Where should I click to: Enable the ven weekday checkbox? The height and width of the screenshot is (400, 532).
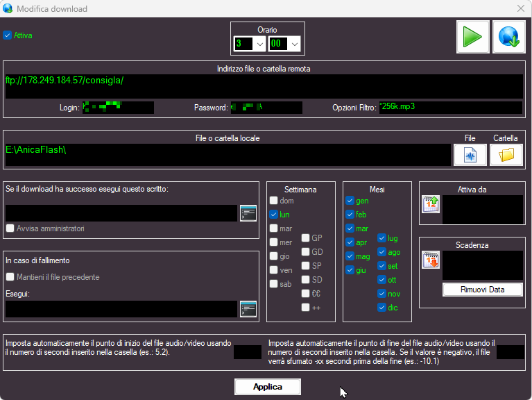pos(273,270)
